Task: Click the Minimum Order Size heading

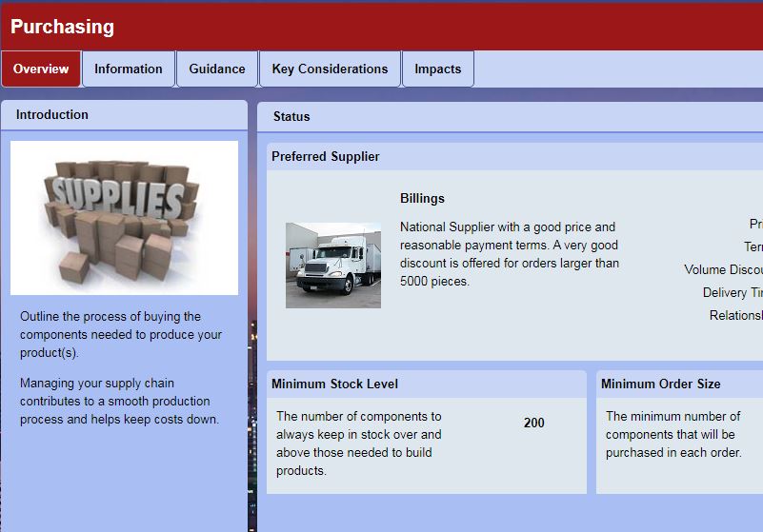Action: click(661, 384)
